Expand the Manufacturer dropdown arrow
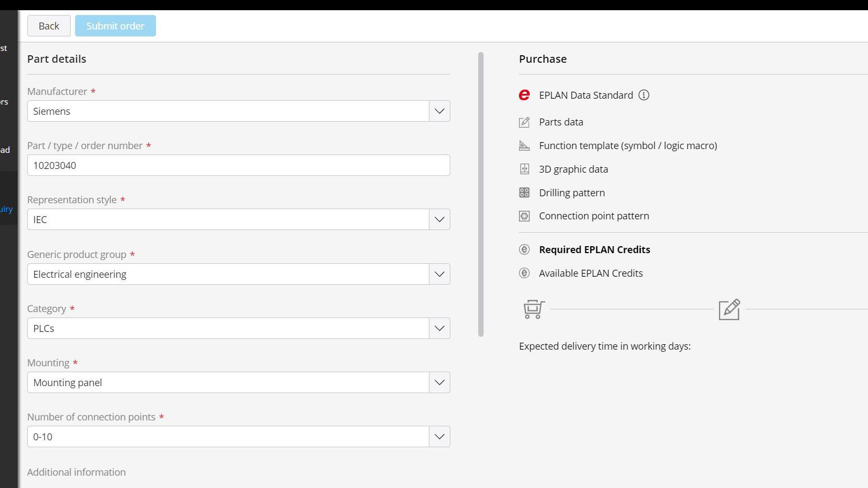This screenshot has width=868, height=488. (x=440, y=111)
